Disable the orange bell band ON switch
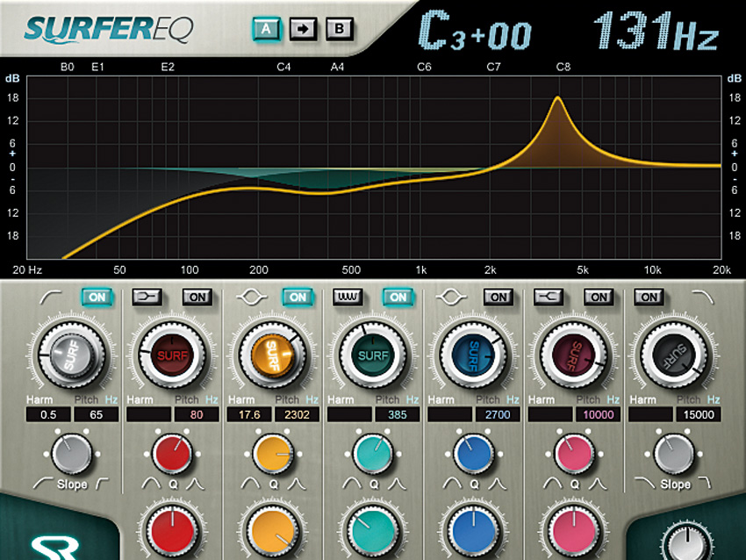 click(298, 298)
